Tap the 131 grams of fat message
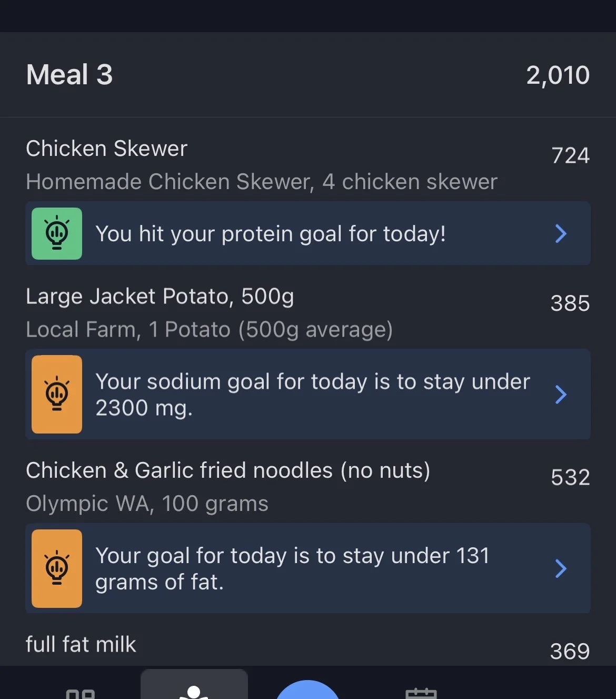This screenshot has width=616, height=699. click(x=292, y=569)
